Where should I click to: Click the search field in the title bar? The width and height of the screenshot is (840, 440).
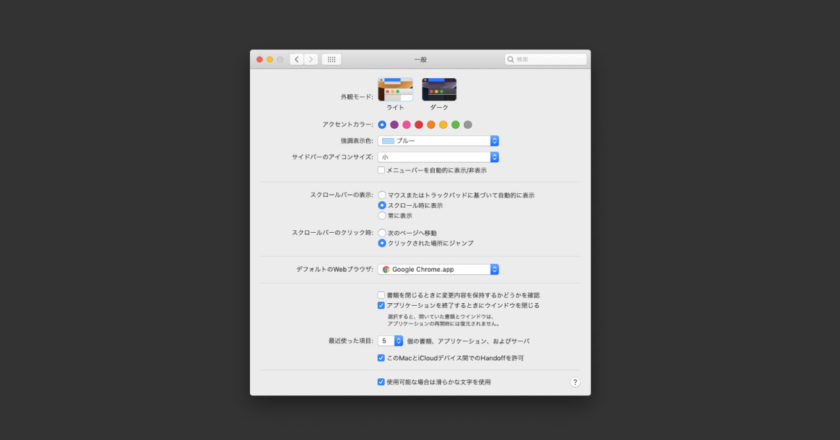546,59
